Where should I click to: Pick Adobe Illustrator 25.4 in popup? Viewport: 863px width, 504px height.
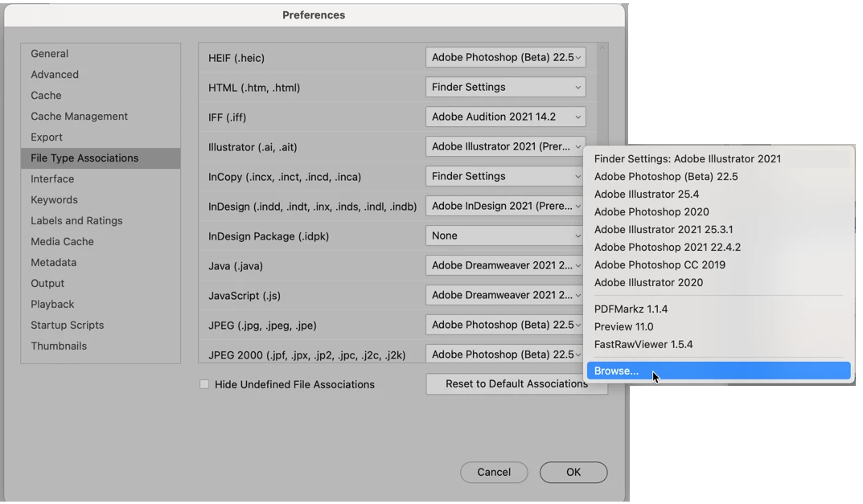[718, 195]
